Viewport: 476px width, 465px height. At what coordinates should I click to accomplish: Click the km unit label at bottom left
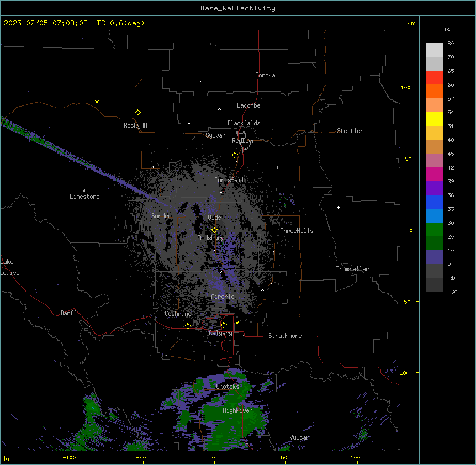[8, 458]
